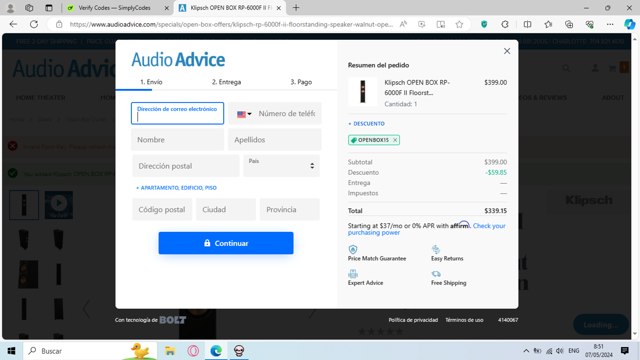640x360 pixels.
Task: Close the Verify Codes browser tab
Action: tap(167, 8)
